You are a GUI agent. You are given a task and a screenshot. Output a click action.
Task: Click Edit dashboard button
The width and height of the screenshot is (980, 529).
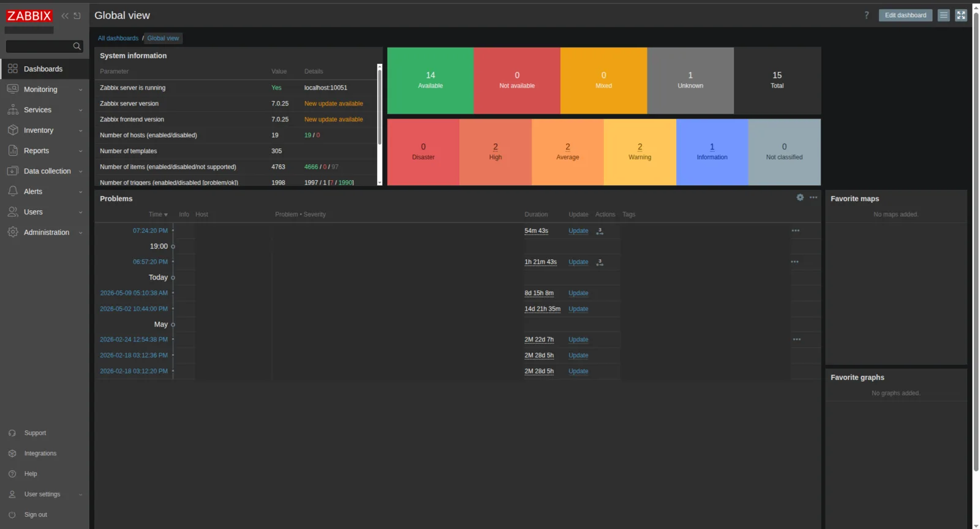[x=905, y=15]
